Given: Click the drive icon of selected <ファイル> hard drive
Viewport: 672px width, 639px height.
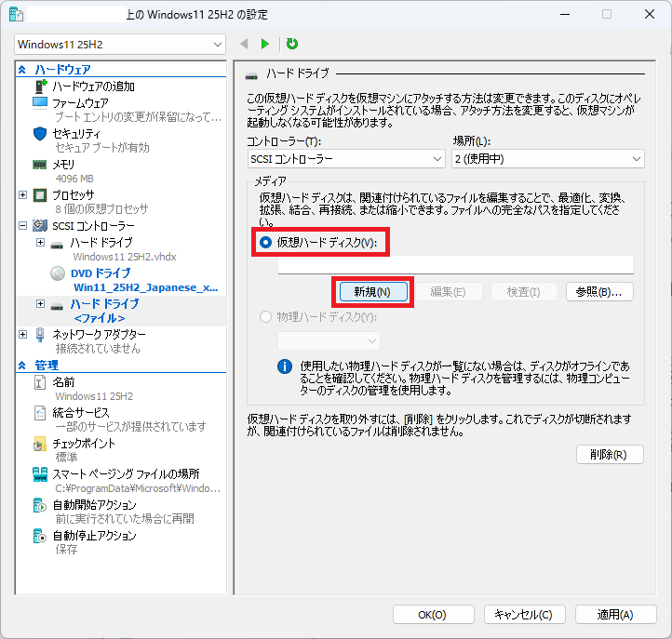Looking at the screenshot, I should [57, 307].
